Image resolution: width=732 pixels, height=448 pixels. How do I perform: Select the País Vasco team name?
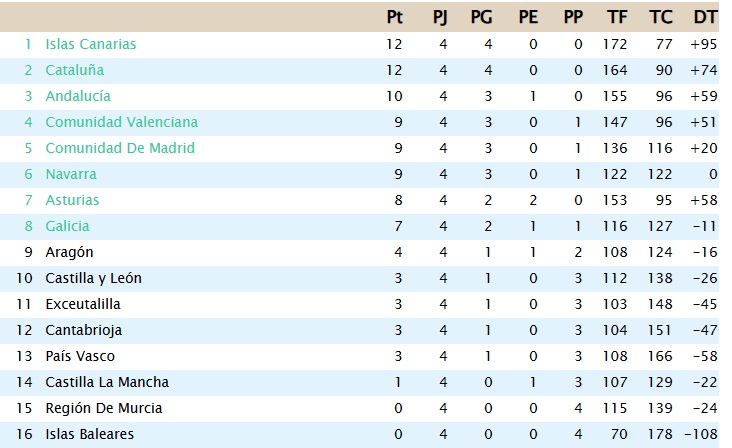(80, 356)
